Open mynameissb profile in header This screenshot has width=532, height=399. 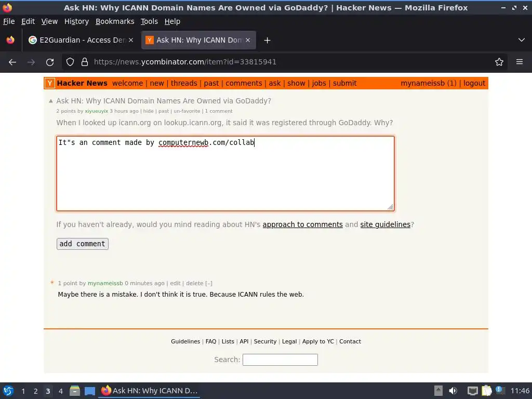422,83
